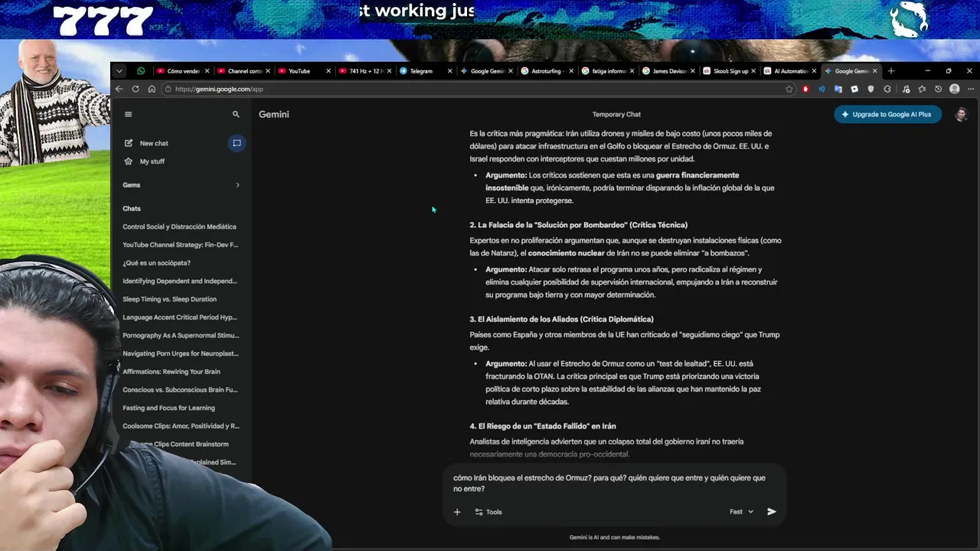This screenshot has width=980, height=551.
Task: Click the 'Temporary Chat' header label
Action: [616, 115]
